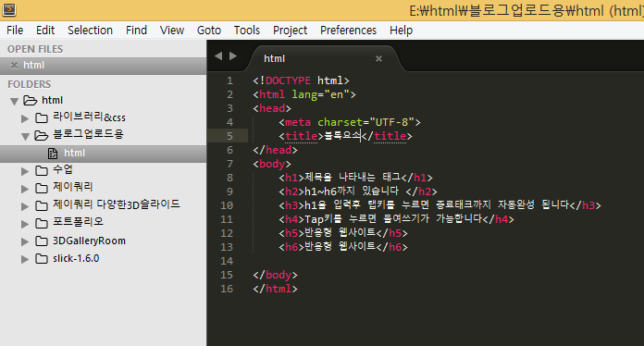Collapse the root html folder arrow
644x346 pixels.
point(15,101)
